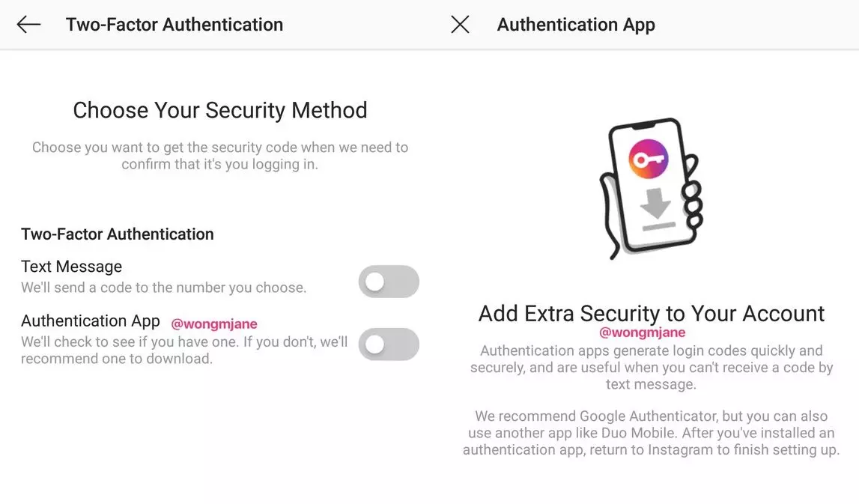Screen dimensions: 859x504
Task: Tap the download arrow icon in illustration
Action: coord(656,209)
